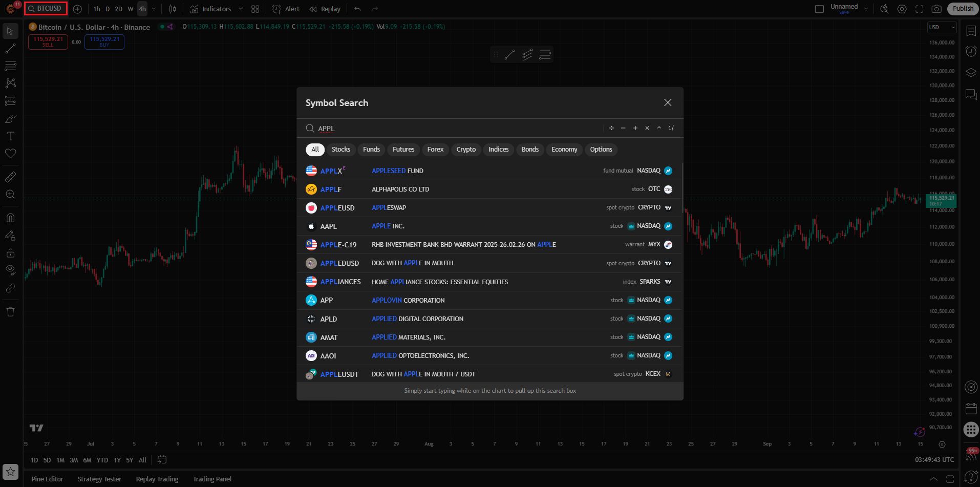Screen dimensions: 980x487
Task: Open the candlestick chart type selector
Action: (173, 9)
